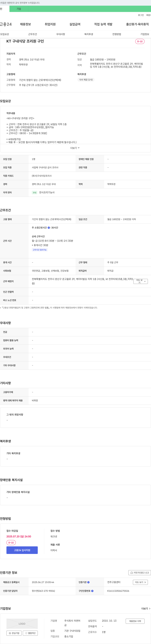This screenshot has height=644, width=151.
Task: Click the founding date 2010. 10. 13
Action: pyautogui.click(x=109, y=621)
